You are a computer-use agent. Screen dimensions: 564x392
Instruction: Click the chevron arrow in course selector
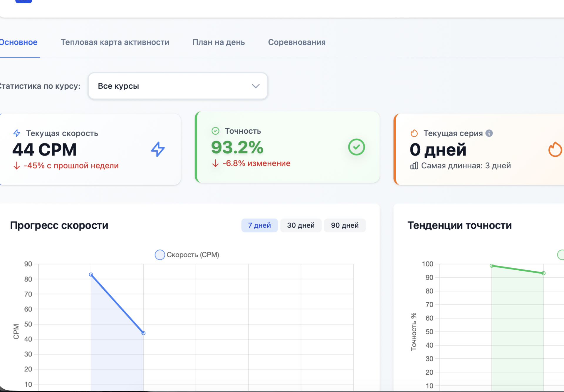point(256,86)
